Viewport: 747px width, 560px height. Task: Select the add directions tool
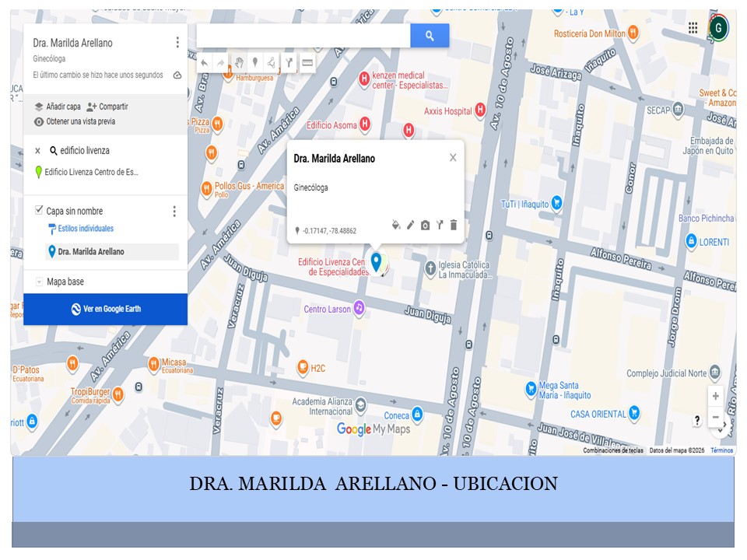click(289, 62)
